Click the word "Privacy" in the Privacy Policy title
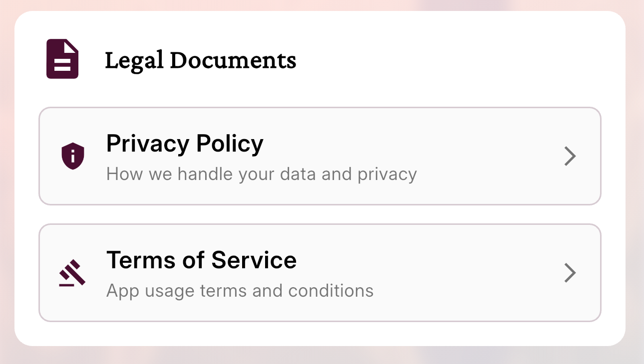This screenshot has width=644, height=364. point(148,144)
